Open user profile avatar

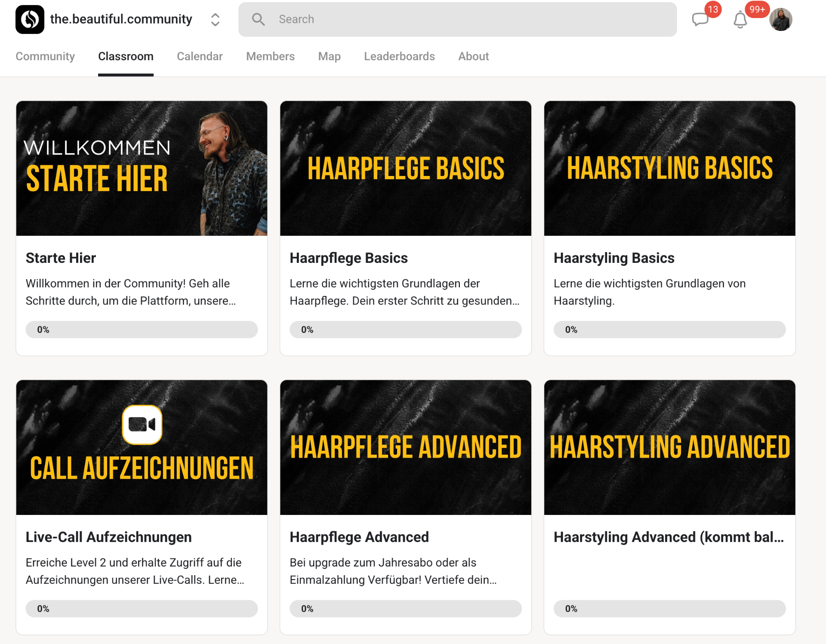(781, 19)
